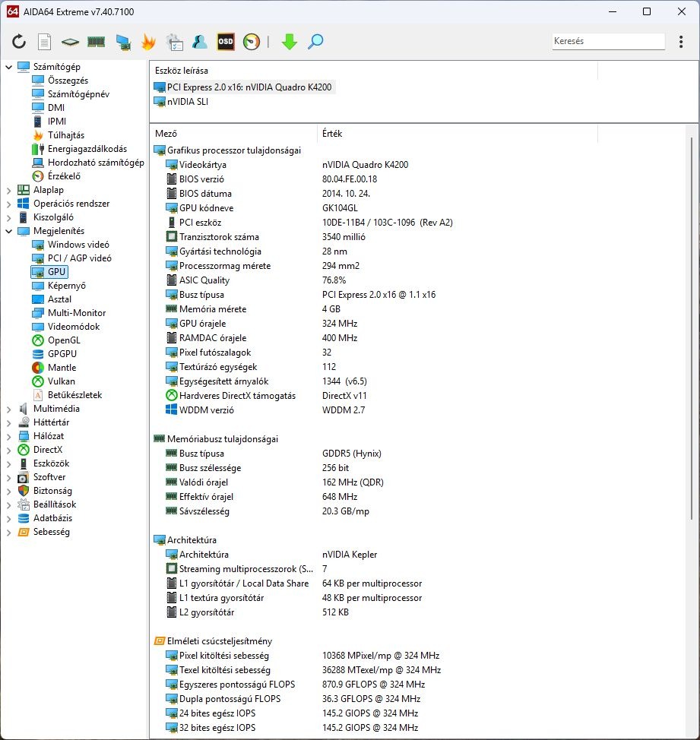Screen dimensions: 700x740
Task: Expand the DirectX tree node
Action: point(8,451)
